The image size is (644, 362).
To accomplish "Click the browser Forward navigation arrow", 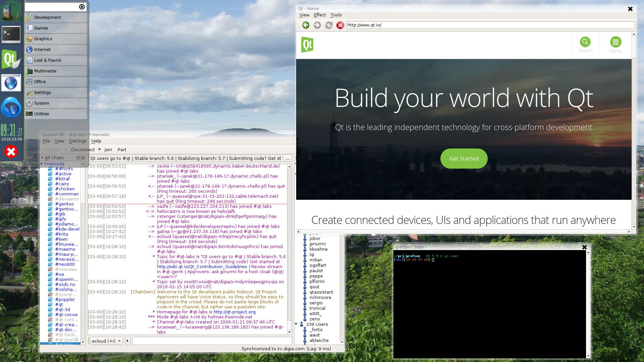I will [317, 25].
